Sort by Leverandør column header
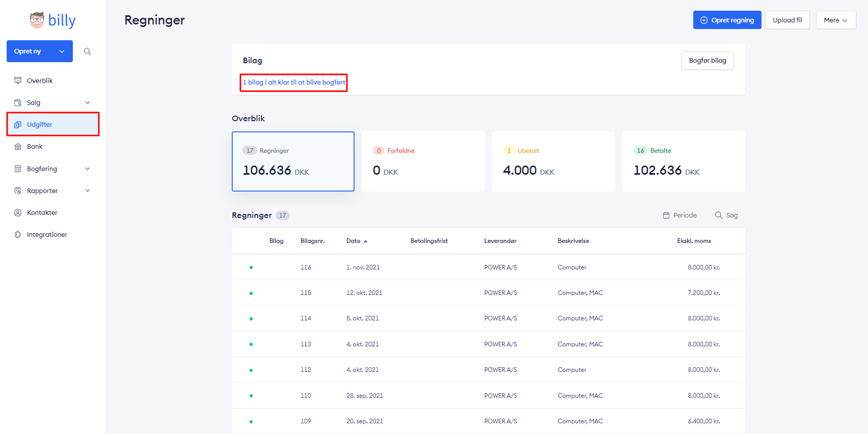 click(x=500, y=241)
